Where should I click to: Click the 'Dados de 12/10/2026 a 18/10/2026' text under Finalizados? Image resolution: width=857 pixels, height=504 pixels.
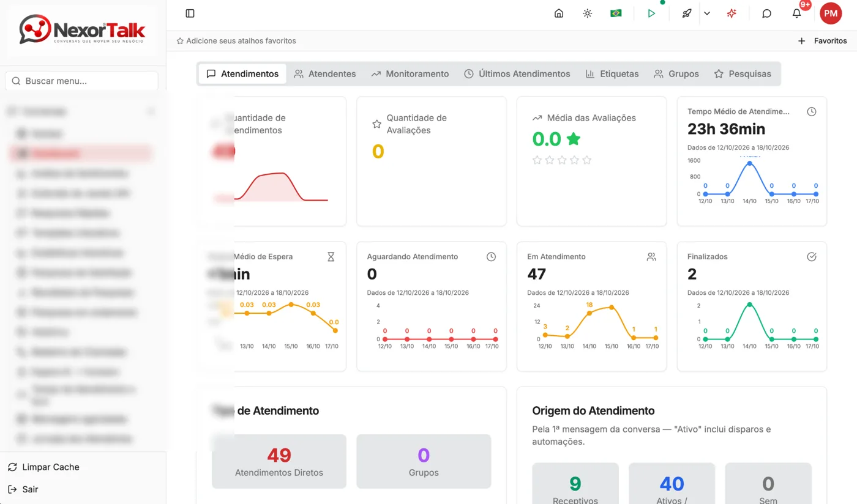pyautogui.click(x=738, y=293)
